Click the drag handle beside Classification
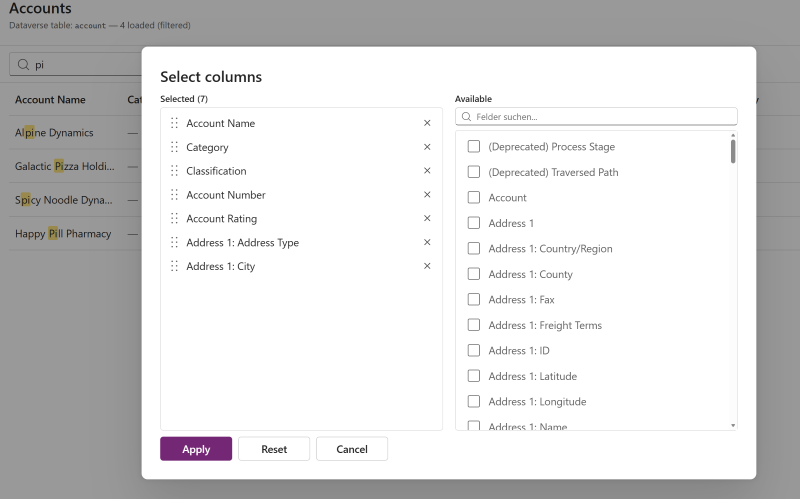This screenshot has height=499, width=800. tap(174, 170)
